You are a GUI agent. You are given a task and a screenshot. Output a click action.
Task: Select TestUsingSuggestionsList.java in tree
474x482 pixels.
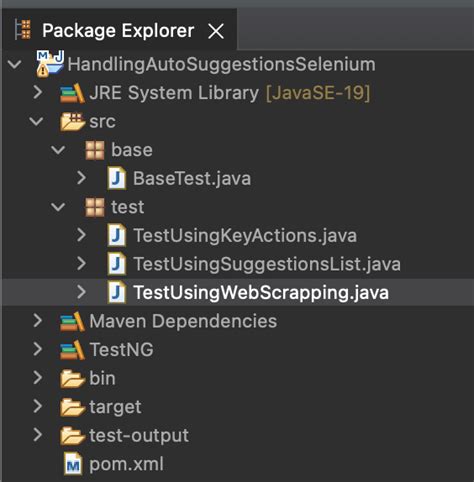(267, 264)
